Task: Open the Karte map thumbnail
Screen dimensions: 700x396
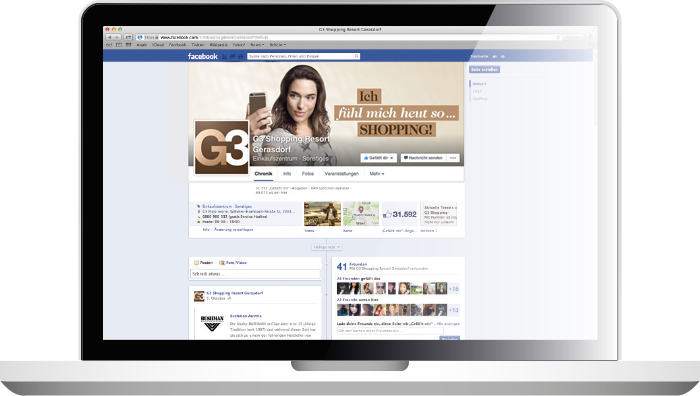Action: coord(361,214)
